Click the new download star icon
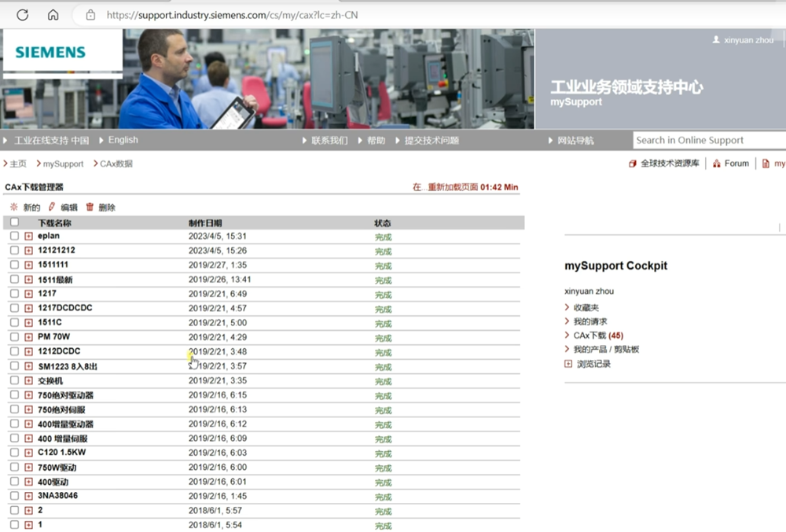786x532 pixels. [13, 207]
